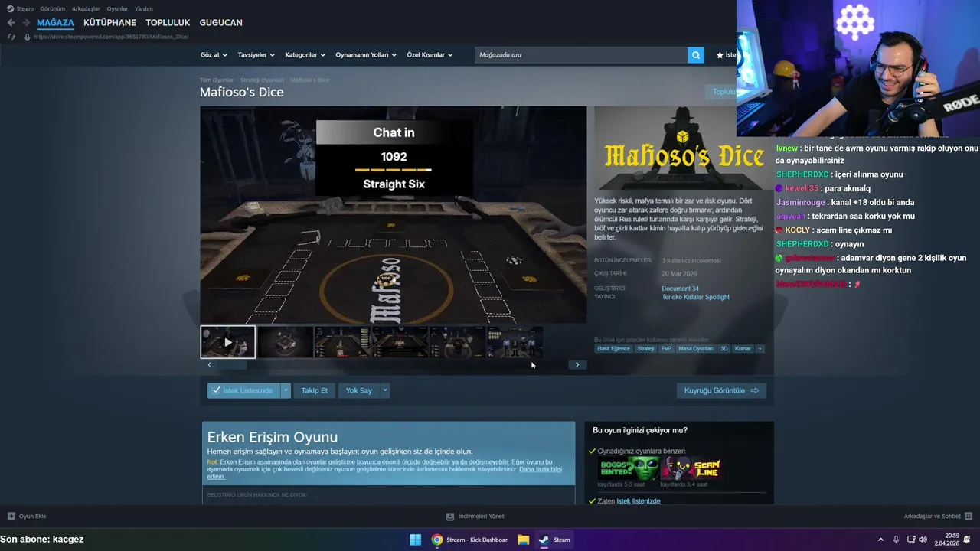
Task: Open publisher link Teneke Kafalar Spotlight
Action: click(695, 297)
